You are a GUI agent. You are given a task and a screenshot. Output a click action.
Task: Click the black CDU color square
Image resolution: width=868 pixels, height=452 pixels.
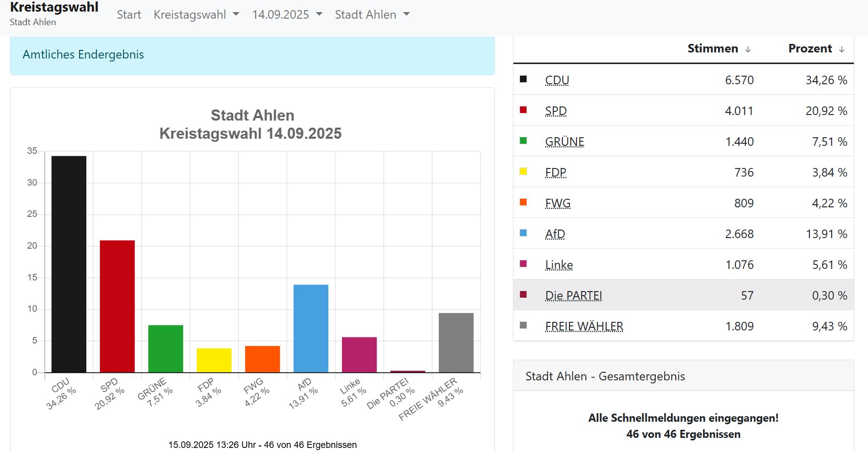523,79
